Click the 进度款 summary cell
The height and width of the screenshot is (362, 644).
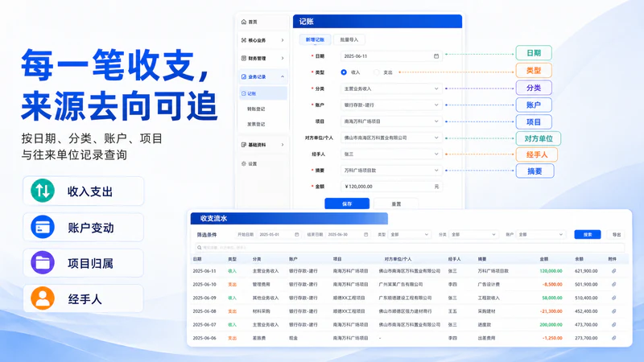[x=485, y=325]
